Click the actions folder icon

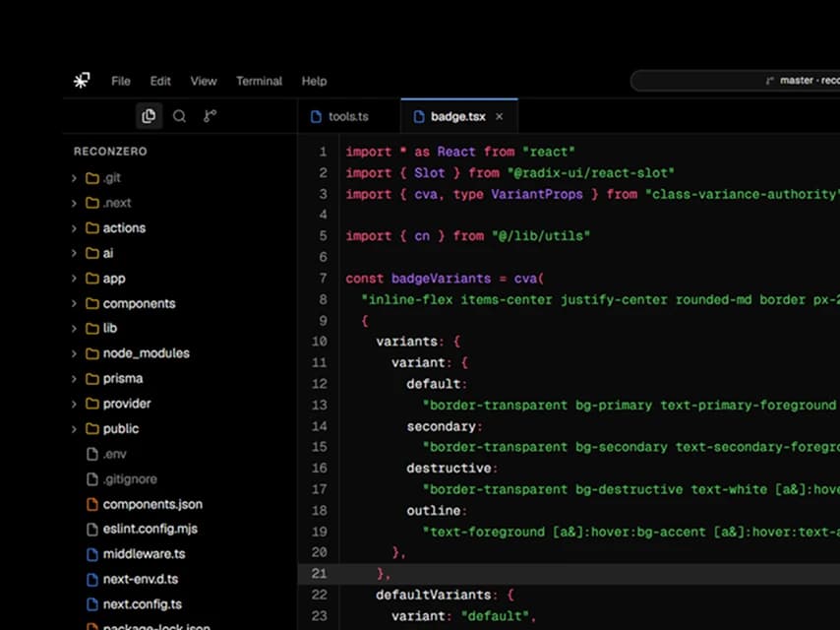(x=92, y=227)
